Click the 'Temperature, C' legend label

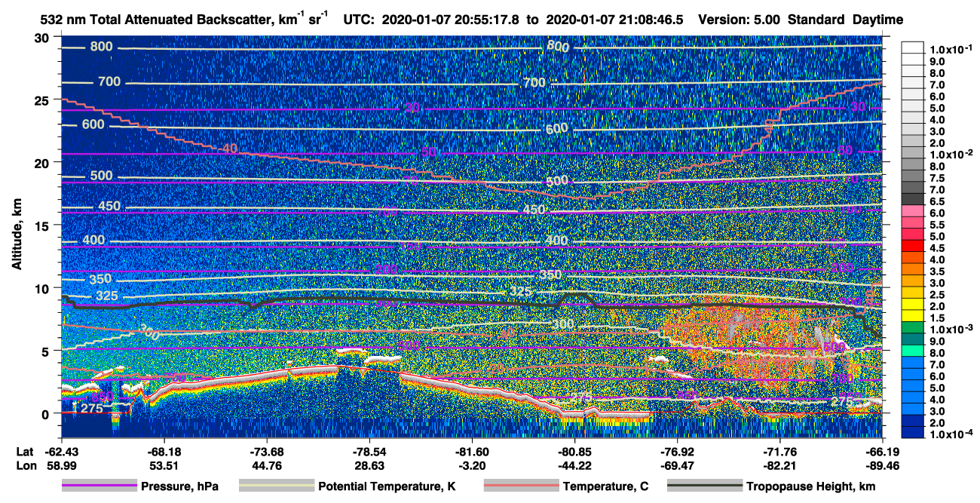tap(605, 487)
